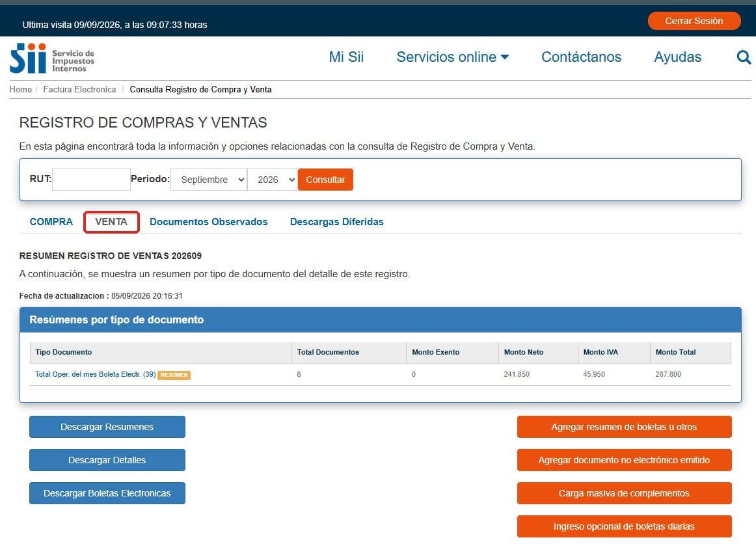The height and width of the screenshot is (555, 756).
Task: Click Agregar resumen de boletas u otros
Action: pos(625,427)
